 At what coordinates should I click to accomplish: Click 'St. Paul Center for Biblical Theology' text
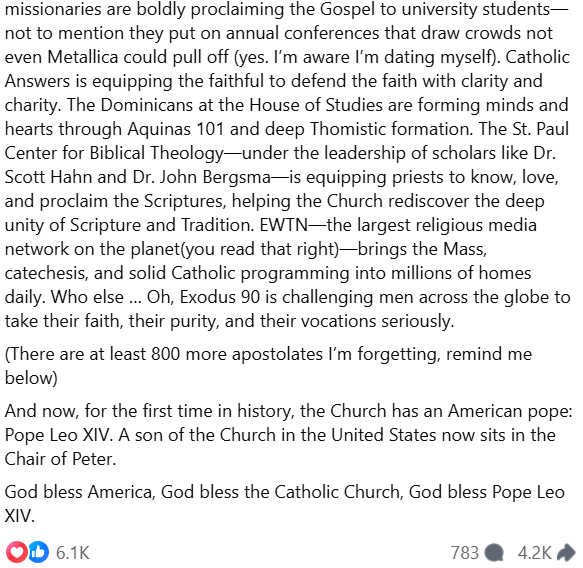tap(286, 141)
